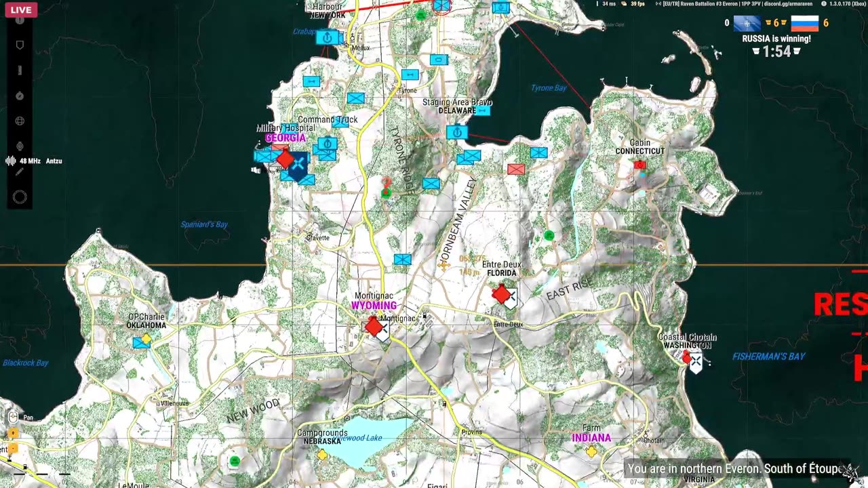Click the 1:54 match timer
This screenshot has width=868, height=488.
[x=776, y=52]
